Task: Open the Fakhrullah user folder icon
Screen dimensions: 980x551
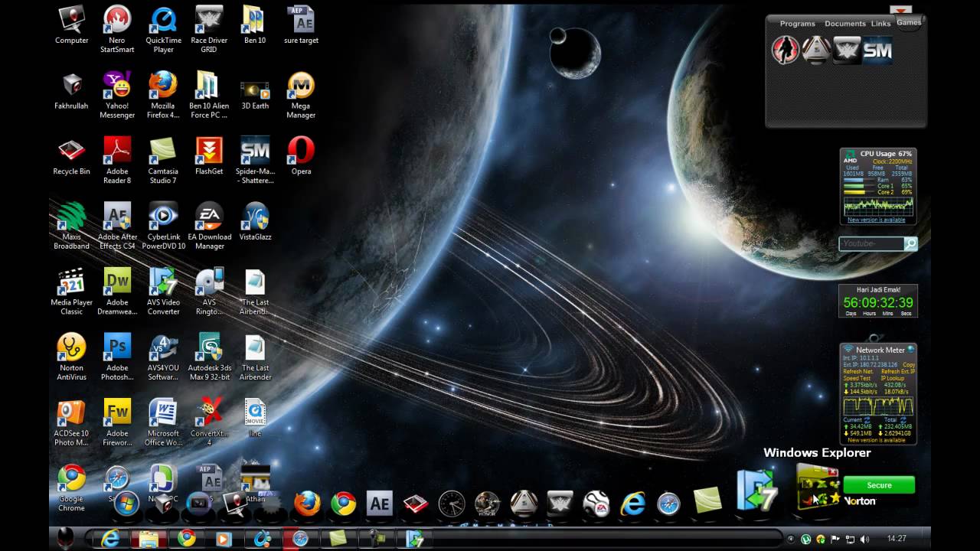Action: [x=71, y=91]
